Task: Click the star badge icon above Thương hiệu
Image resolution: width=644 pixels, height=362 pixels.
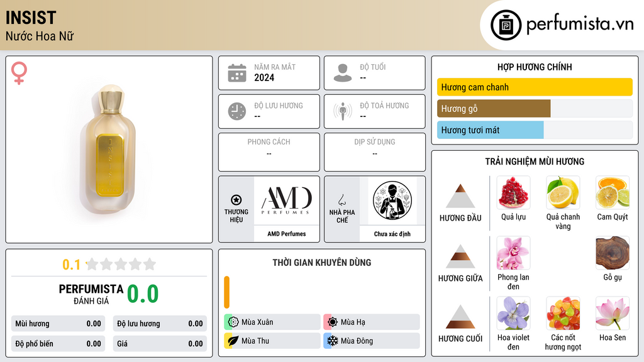Action: point(236,200)
